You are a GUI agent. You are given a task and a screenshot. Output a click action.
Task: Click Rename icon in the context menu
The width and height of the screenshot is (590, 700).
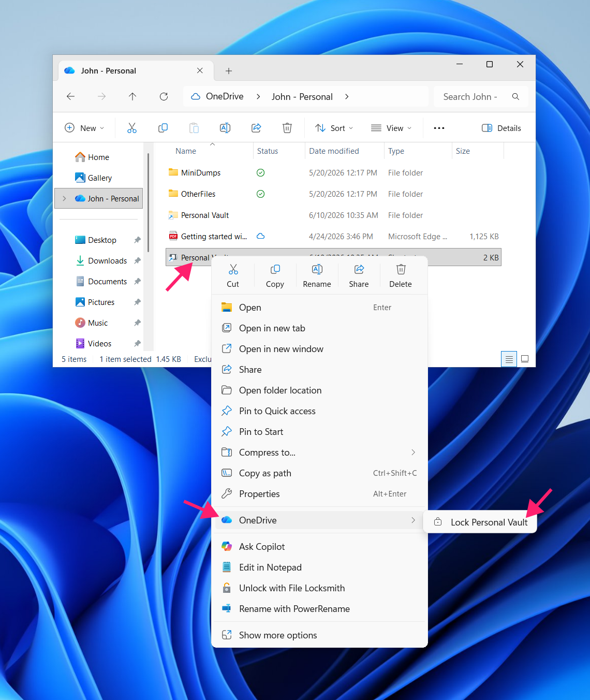317,270
